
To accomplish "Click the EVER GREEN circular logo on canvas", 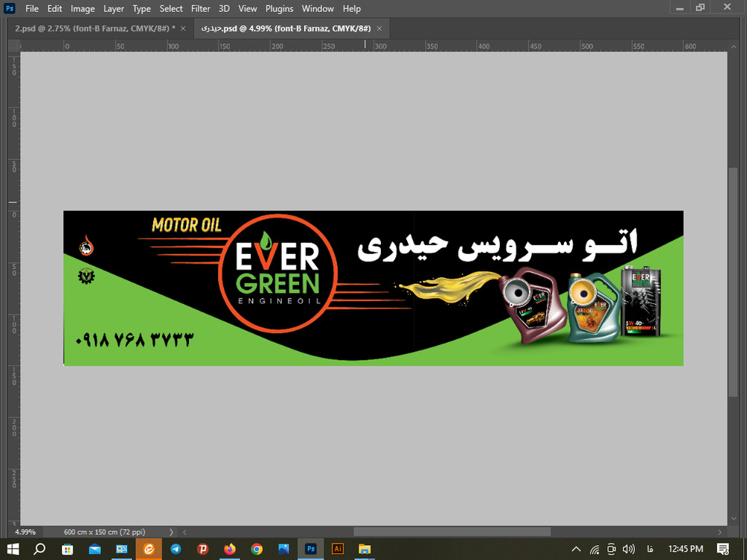I will [278, 273].
